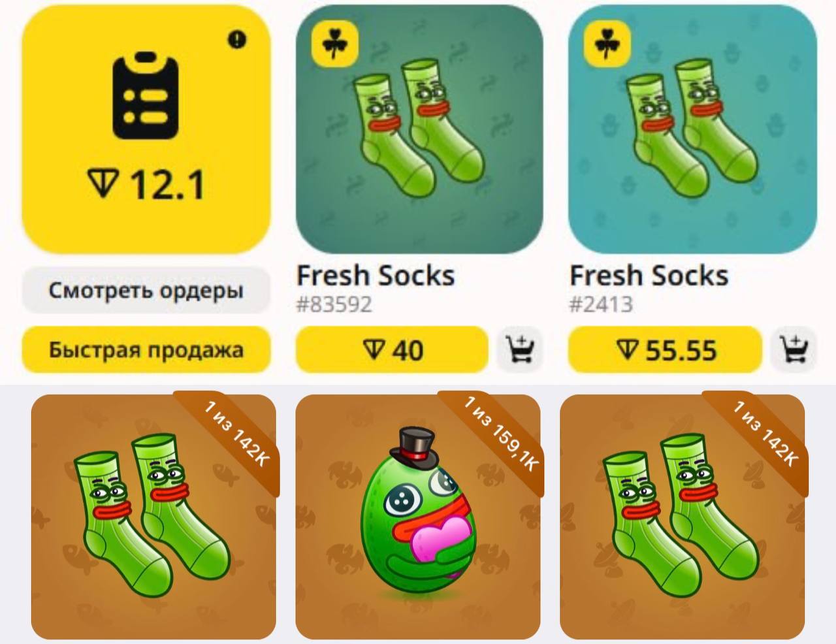Viewport: 836px width, 644px height.
Task: Select the first brown socks gift card
Action: click(153, 517)
